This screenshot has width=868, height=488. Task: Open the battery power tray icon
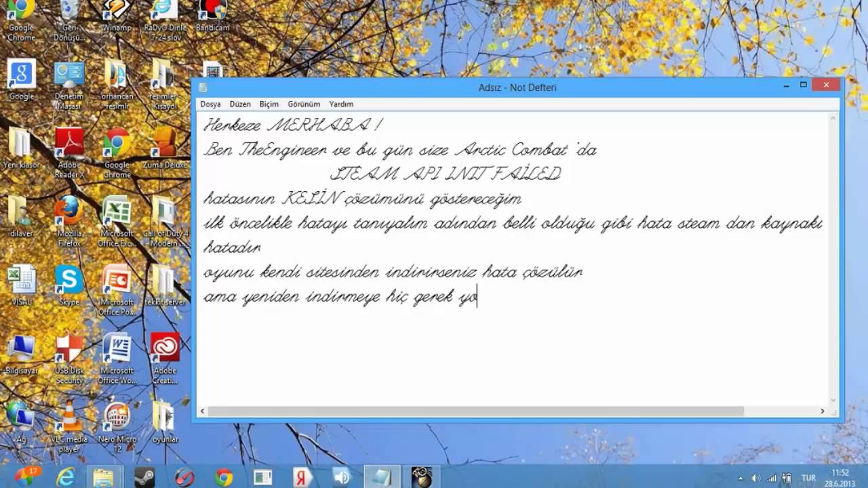(x=787, y=478)
